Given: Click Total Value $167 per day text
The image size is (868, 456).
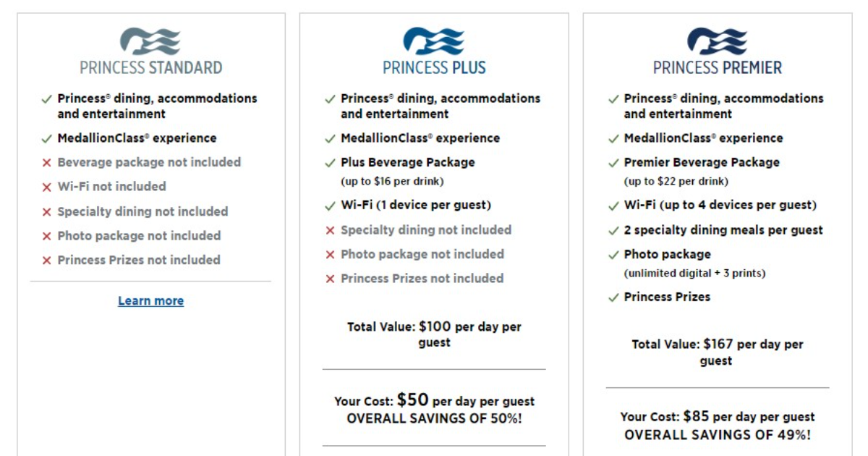Looking at the screenshot, I should click(x=718, y=352).
